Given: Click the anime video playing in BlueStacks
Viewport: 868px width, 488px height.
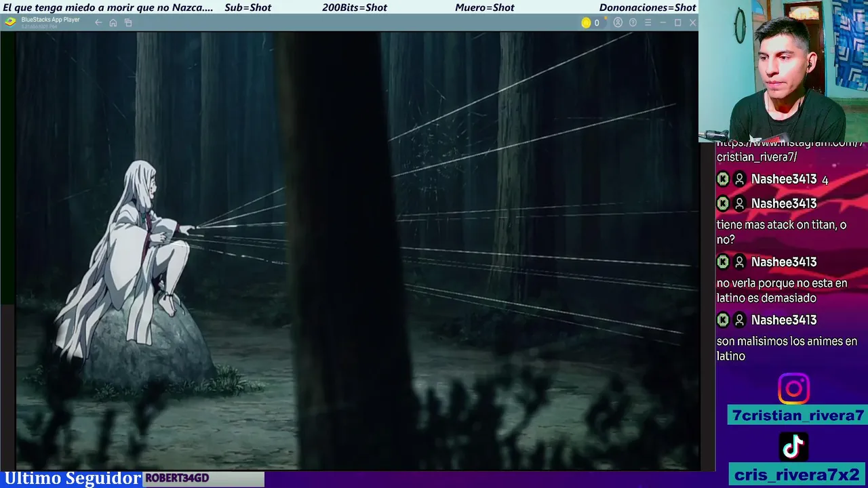Looking at the screenshot, I should click(357, 251).
